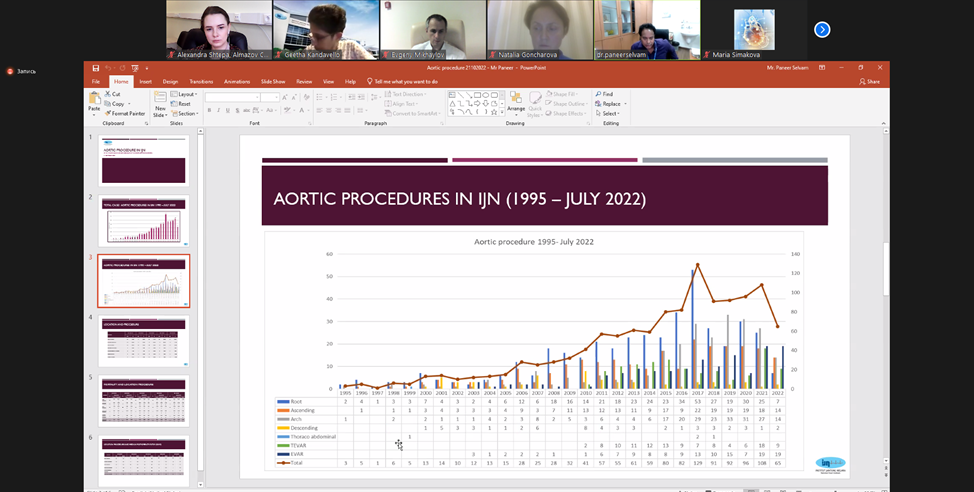The height and width of the screenshot is (492, 974).
Task: Click the Paste clipboard icon
Action: pos(94,100)
